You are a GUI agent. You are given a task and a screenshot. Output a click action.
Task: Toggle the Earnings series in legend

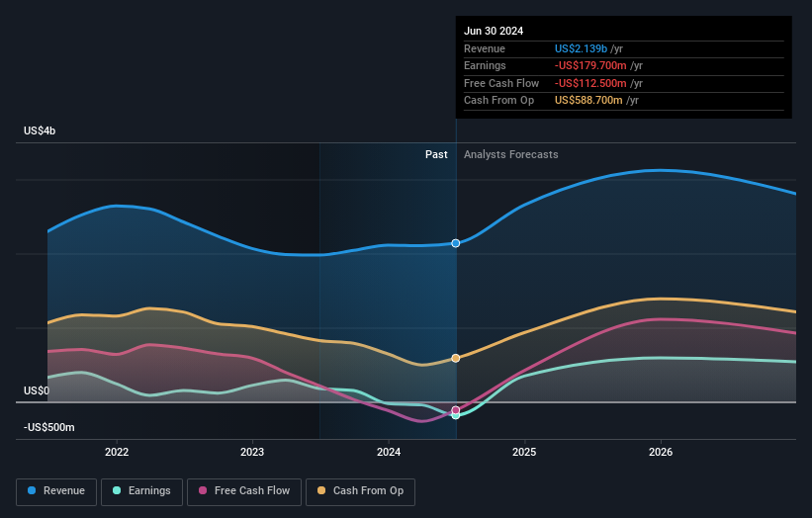coord(141,491)
